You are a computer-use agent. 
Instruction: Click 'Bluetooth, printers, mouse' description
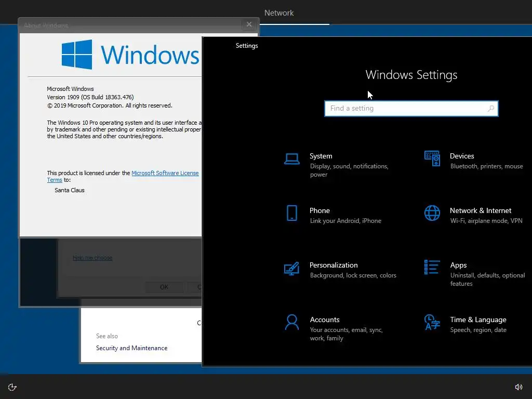tap(486, 166)
